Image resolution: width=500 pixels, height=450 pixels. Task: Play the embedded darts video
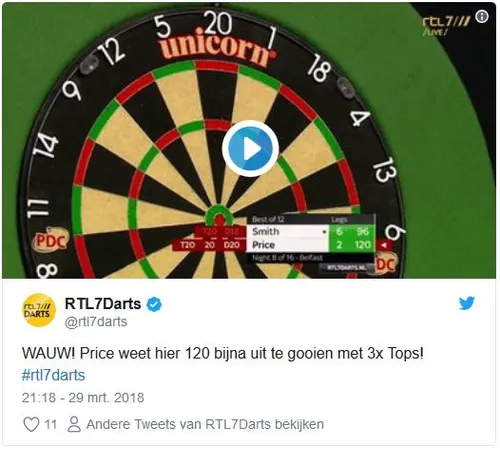coord(250,149)
